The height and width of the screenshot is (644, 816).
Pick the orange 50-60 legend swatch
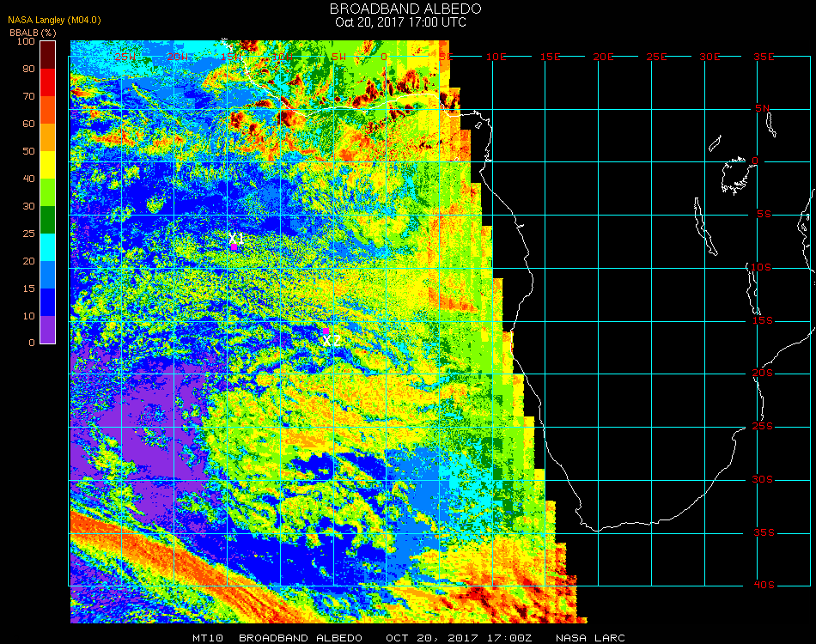tap(47, 137)
